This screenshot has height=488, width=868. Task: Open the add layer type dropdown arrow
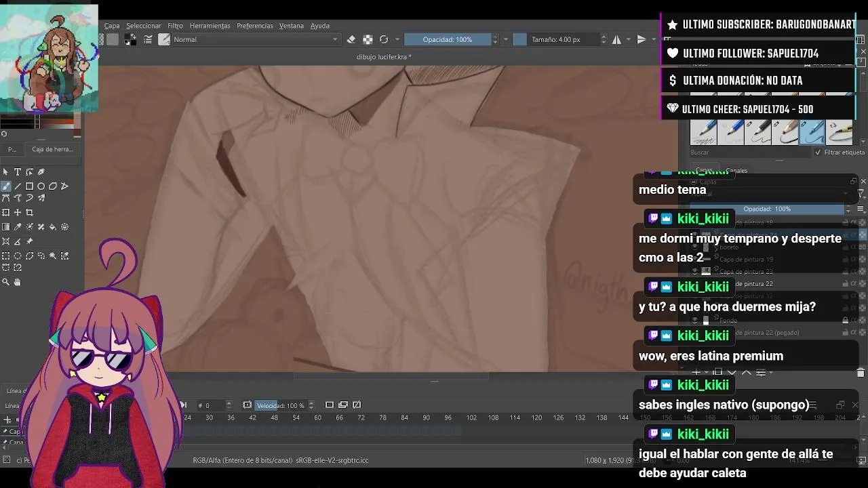tap(707, 373)
